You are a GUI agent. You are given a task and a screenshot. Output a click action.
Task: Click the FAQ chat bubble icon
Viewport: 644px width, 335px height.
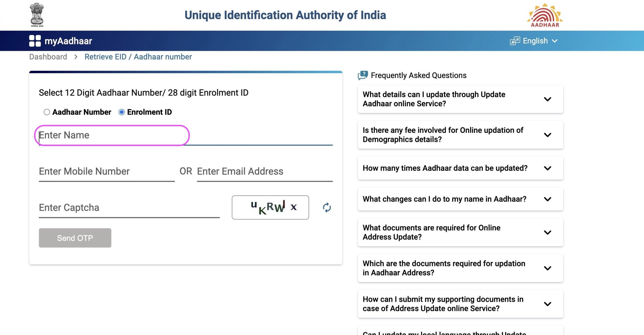[x=363, y=76]
